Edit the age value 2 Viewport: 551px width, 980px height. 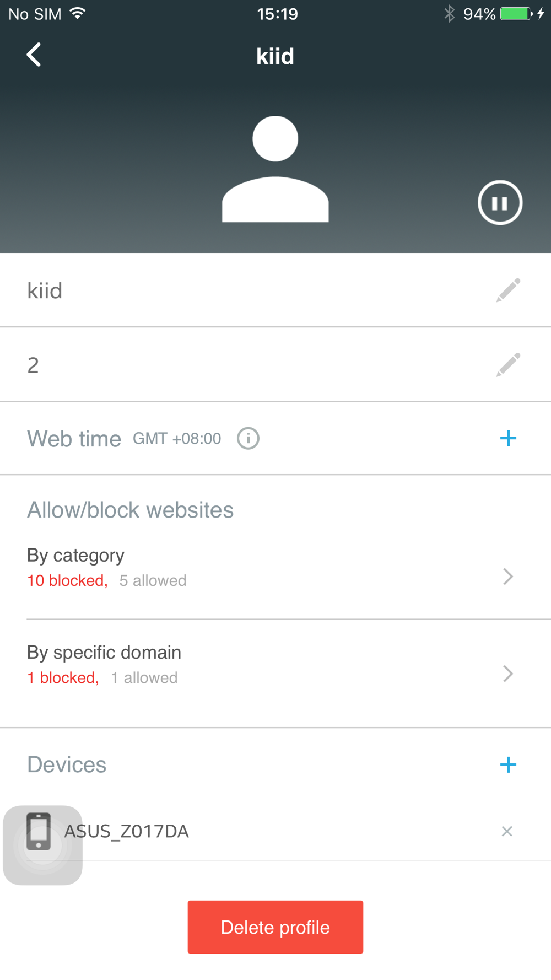click(507, 365)
